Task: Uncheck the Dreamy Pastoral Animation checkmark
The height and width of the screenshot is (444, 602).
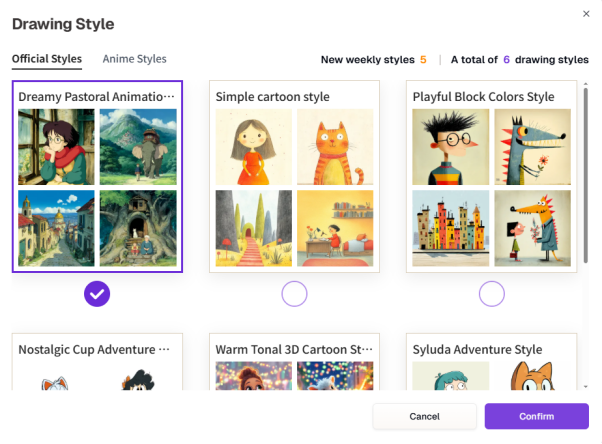Action: pyautogui.click(x=98, y=294)
